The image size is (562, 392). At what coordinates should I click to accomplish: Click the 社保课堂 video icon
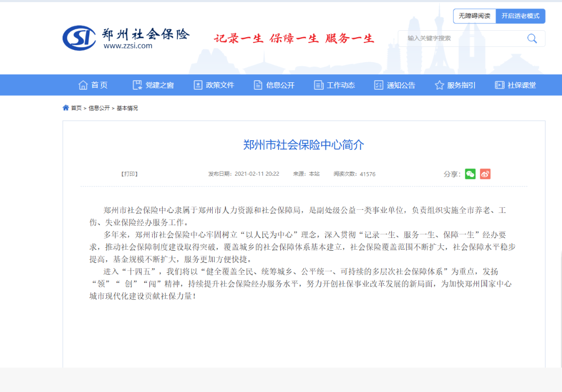499,85
